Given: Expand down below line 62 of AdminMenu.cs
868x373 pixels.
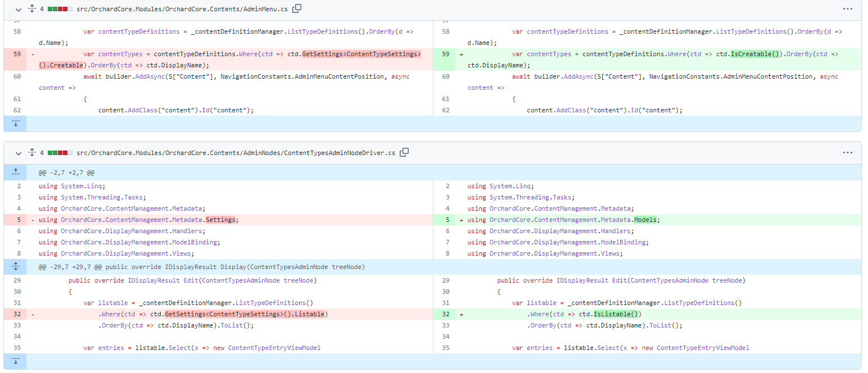Looking at the screenshot, I should pos(15,124).
